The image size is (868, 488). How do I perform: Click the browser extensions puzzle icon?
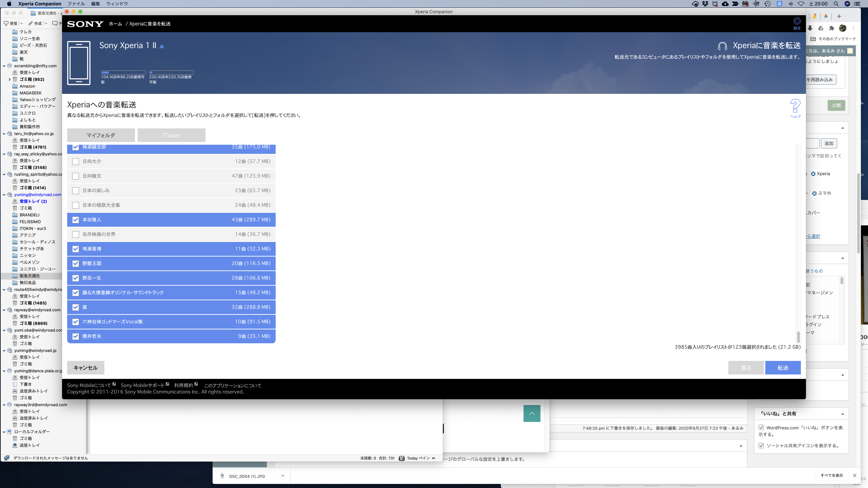(x=831, y=28)
